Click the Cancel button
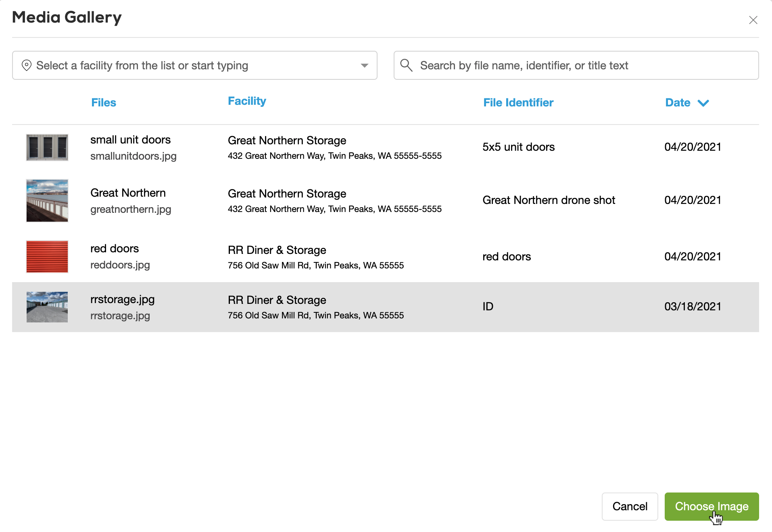This screenshot has height=532, width=772. [x=630, y=507]
